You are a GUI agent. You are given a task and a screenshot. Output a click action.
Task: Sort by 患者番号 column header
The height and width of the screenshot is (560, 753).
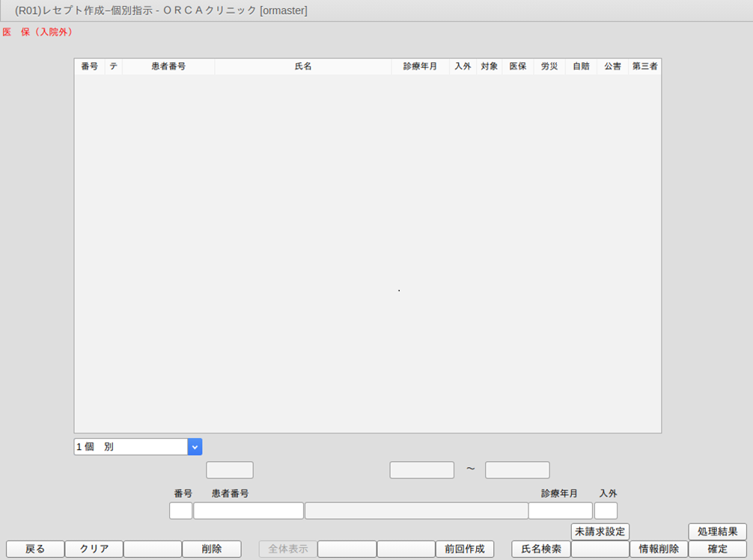coord(168,67)
